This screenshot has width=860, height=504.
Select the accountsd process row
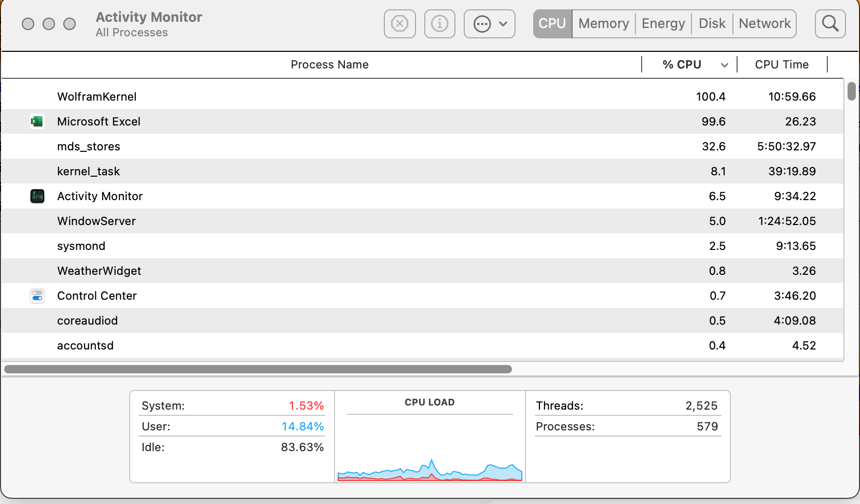[x=423, y=345]
